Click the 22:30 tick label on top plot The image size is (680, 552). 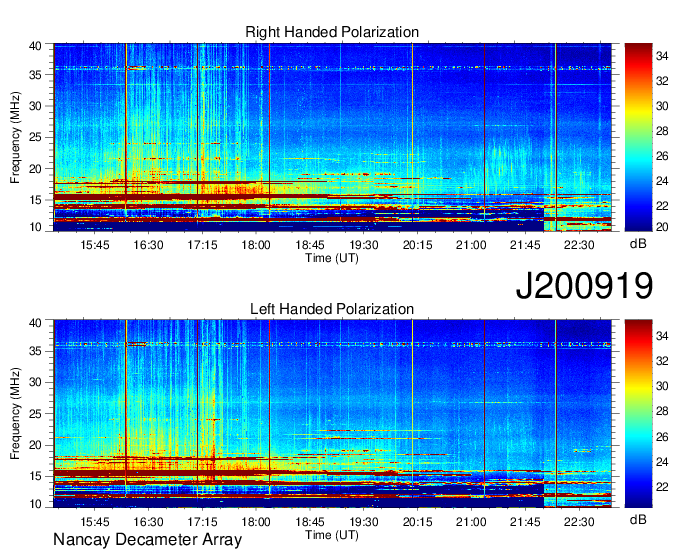(x=579, y=245)
